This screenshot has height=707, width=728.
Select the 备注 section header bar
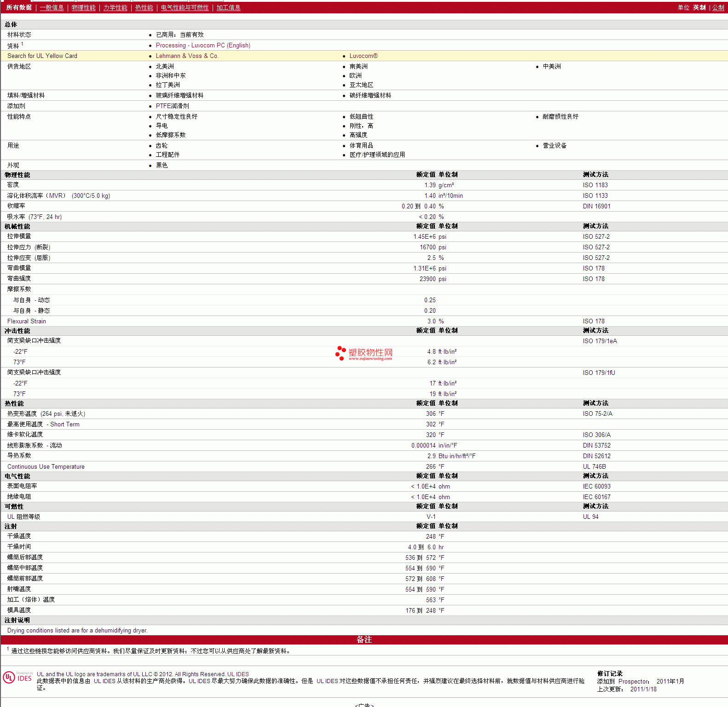pyautogui.click(x=364, y=639)
